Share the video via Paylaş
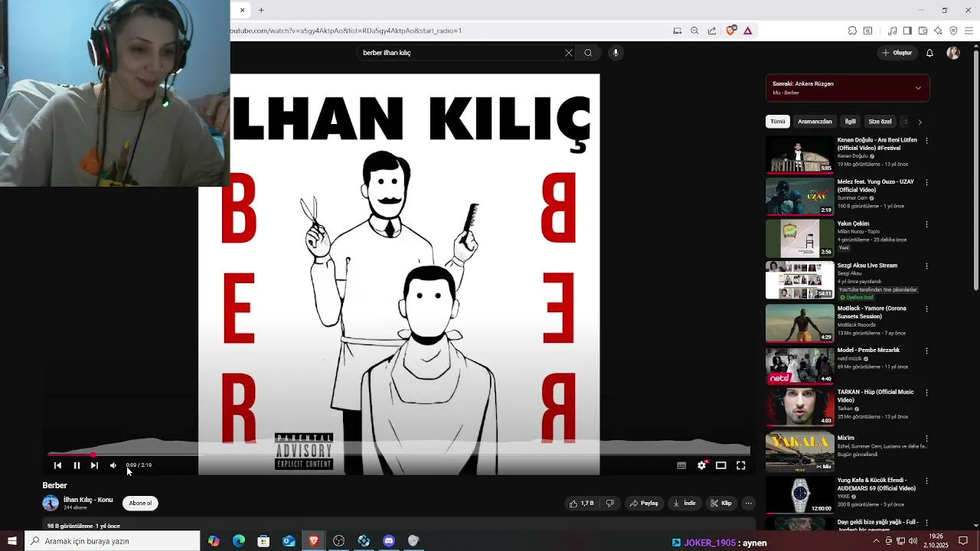 coord(644,504)
